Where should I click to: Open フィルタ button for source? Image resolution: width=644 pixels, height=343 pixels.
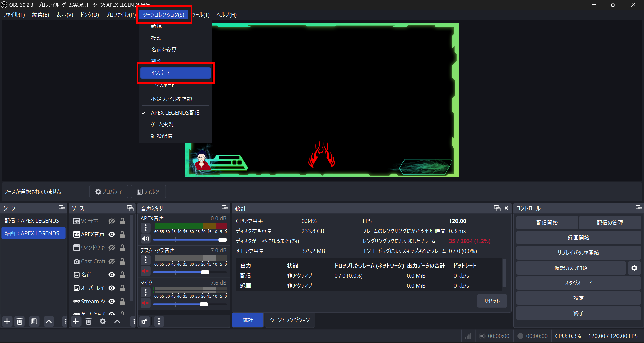coord(148,192)
